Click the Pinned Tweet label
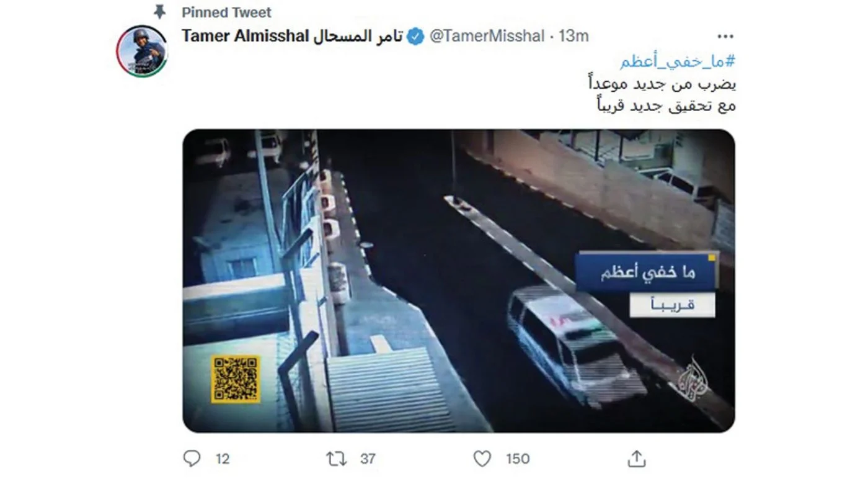 (226, 12)
